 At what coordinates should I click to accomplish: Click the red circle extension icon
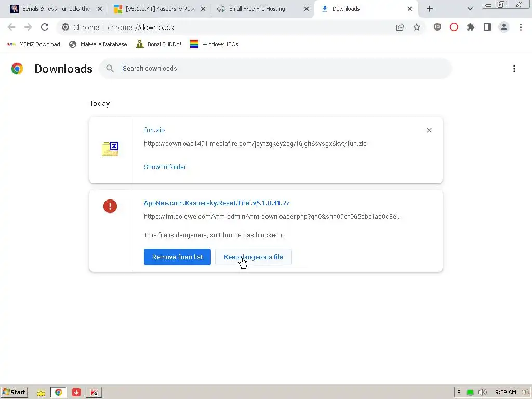[x=454, y=27]
